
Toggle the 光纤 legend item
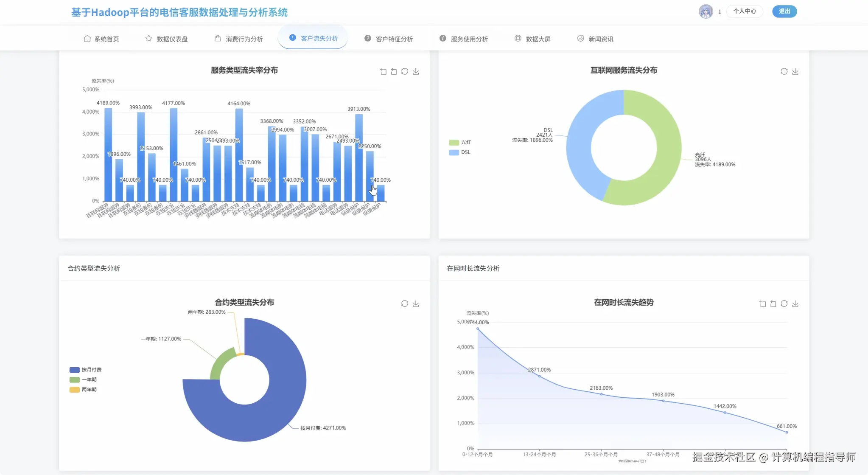460,143
